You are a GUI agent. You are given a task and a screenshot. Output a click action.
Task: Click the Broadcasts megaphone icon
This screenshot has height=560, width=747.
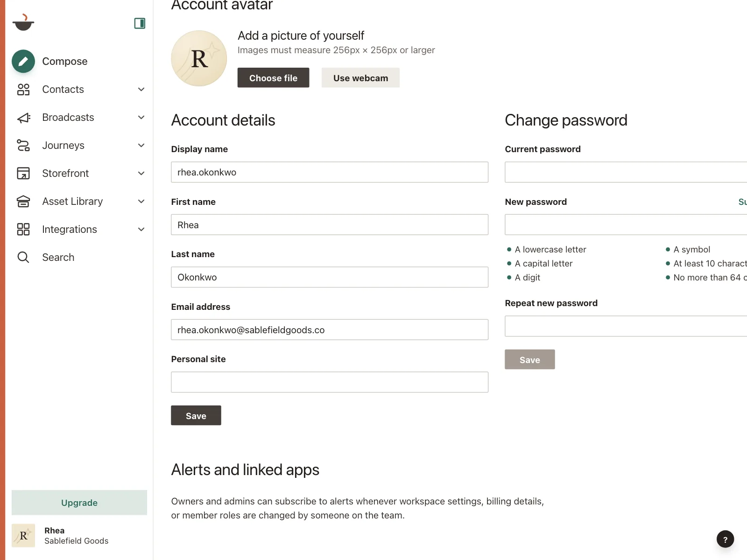(x=23, y=118)
